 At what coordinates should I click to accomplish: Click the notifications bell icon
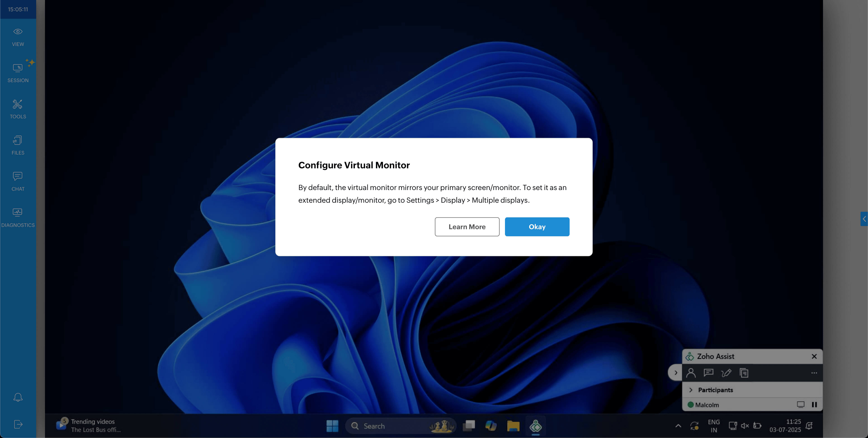(18, 397)
